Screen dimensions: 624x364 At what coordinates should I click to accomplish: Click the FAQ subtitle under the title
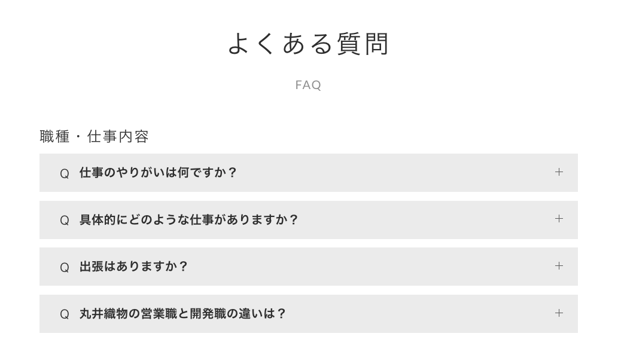point(308,85)
